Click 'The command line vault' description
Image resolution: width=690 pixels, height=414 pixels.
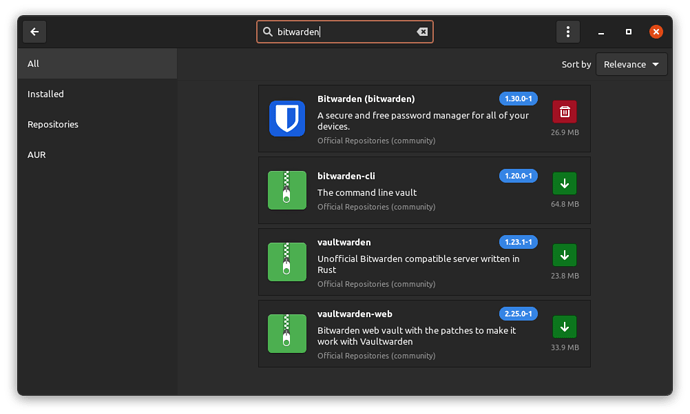point(367,193)
